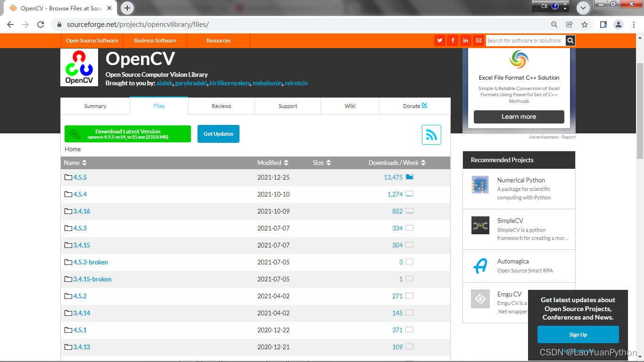Screen dimensions: 644x362
Task: Sort by Downloads / Week column
Action: [397, 163]
